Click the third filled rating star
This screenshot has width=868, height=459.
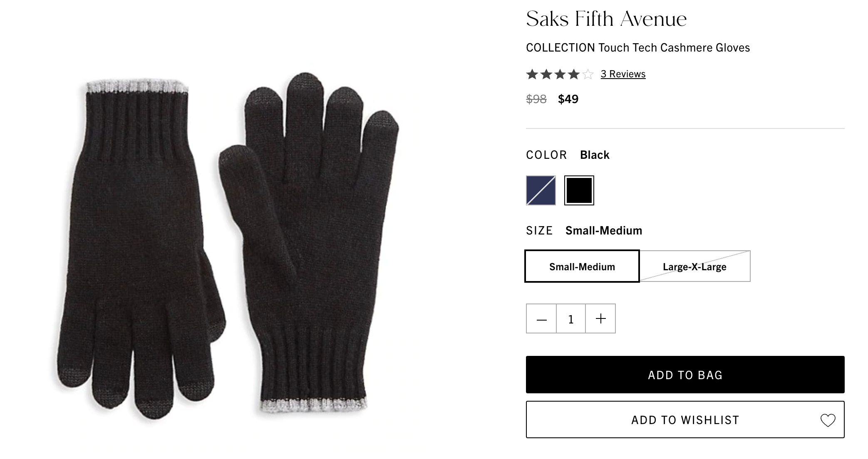pos(560,74)
